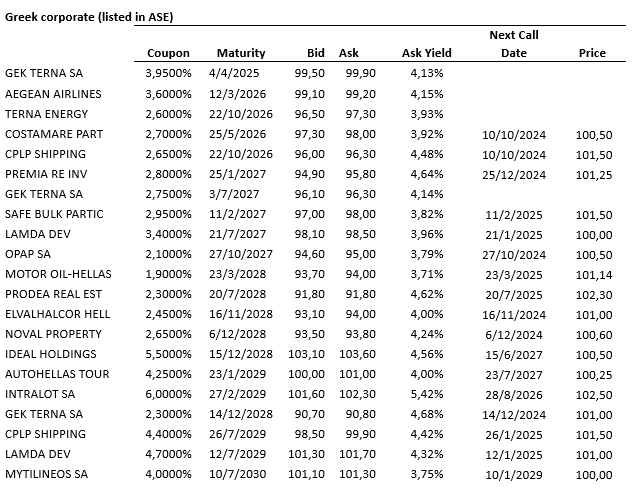Click the Ask Yield column header
The width and height of the screenshot is (637, 492).
point(427,54)
